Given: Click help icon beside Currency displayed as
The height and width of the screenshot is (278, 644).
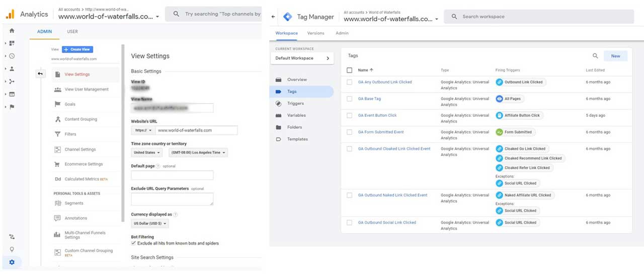Looking at the screenshot, I should pyautogui.click(x=176, y=214).
